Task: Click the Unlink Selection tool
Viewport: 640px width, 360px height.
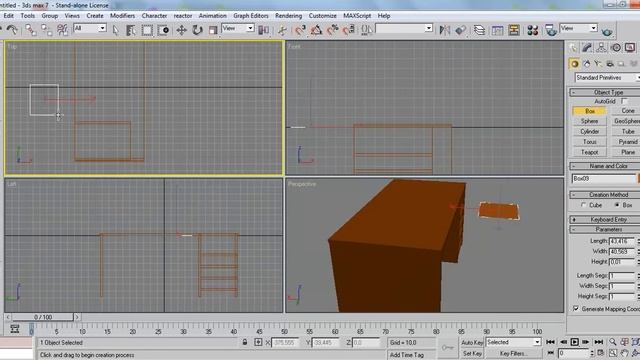Action: coord(47,30)
